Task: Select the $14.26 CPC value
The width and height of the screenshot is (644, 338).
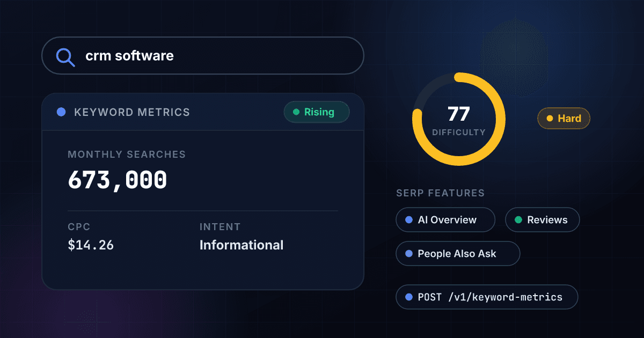Action: pos(91,245)
